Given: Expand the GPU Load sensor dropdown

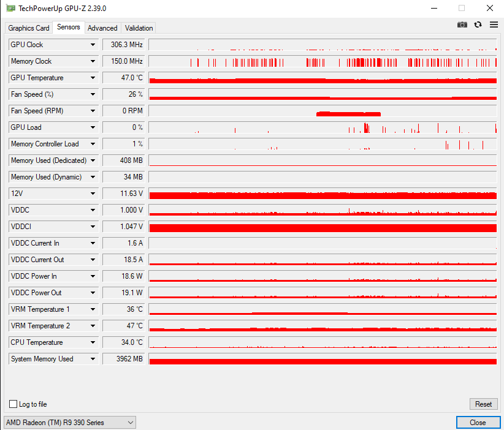Looking at the screenshot, I should click(93, 127).
